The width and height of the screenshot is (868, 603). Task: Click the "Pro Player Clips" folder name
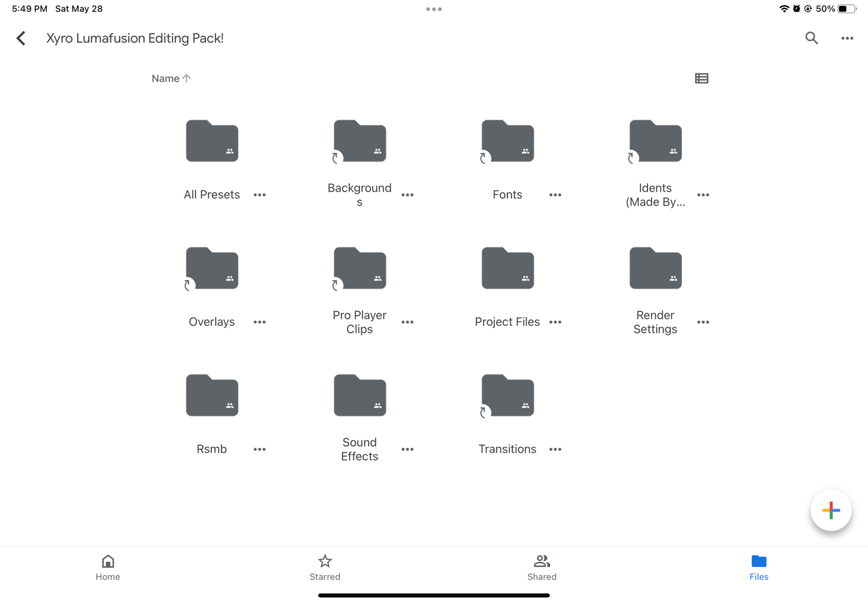click(x=359, y=322)
